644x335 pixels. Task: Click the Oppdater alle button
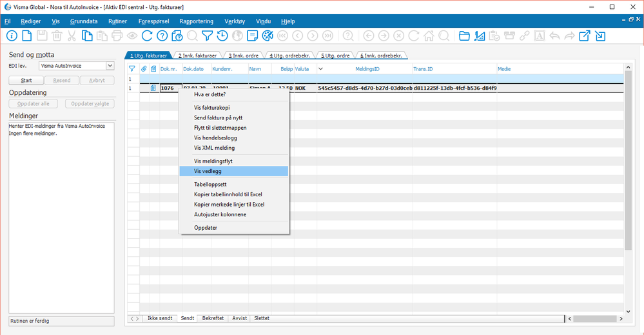tap(34, 103)
